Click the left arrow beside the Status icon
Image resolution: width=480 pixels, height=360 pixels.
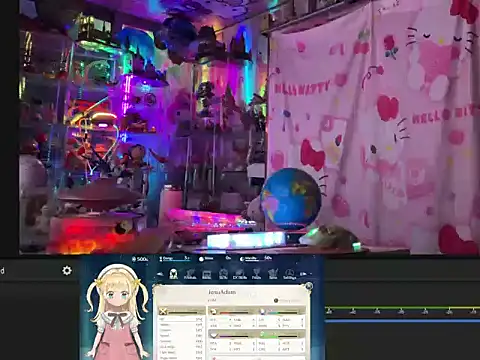160,274
